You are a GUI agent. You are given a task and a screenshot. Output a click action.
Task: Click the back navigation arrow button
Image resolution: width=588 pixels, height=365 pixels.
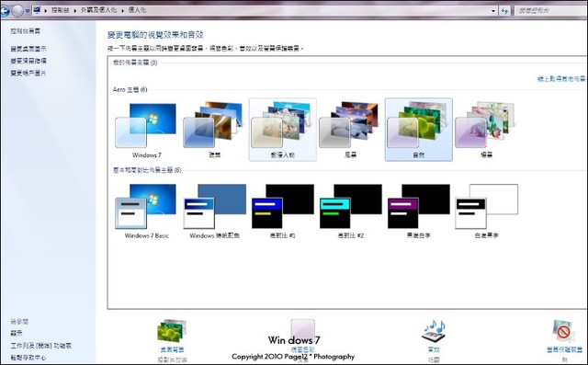tap(5, 11)
